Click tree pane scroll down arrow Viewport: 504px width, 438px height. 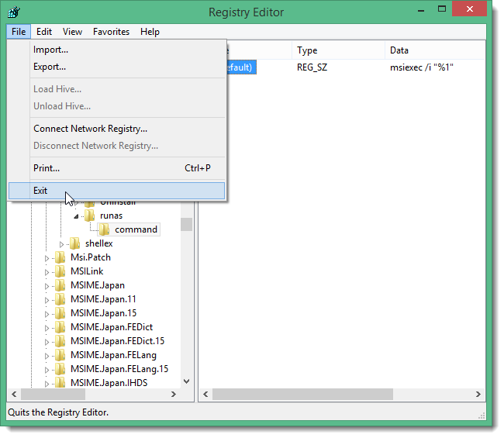(x=186, y=381)
